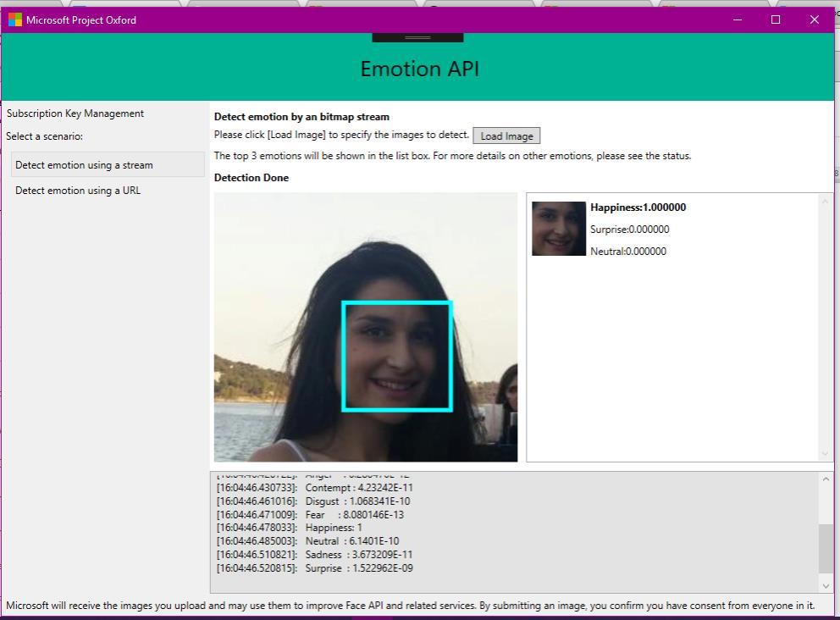Click the Disgust : 1.068341E-10 log line

(313, 501)
